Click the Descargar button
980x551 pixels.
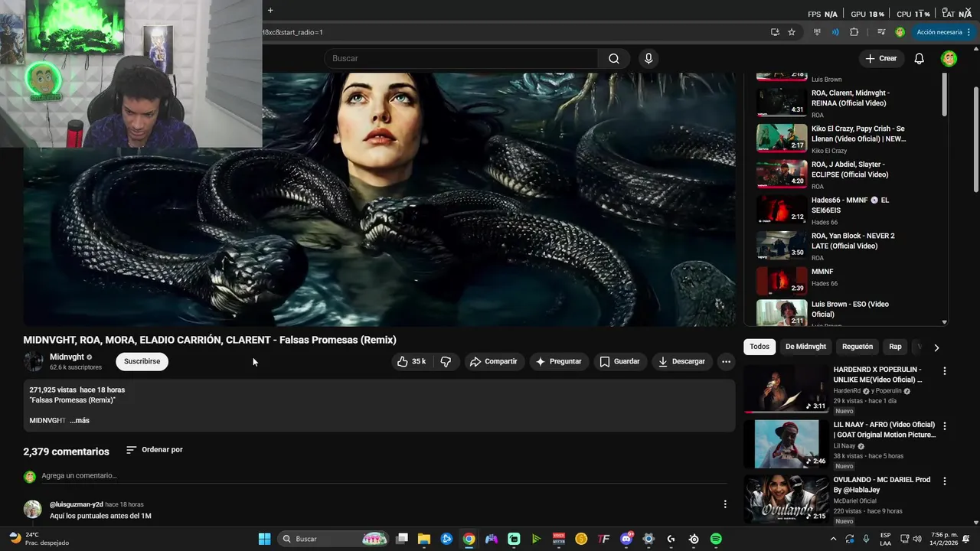click(681, 361)
